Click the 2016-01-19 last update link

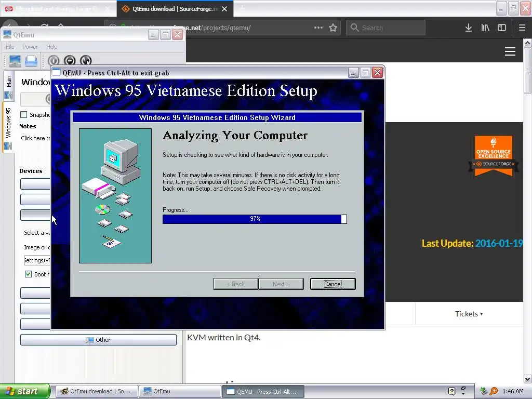point(499,243)
